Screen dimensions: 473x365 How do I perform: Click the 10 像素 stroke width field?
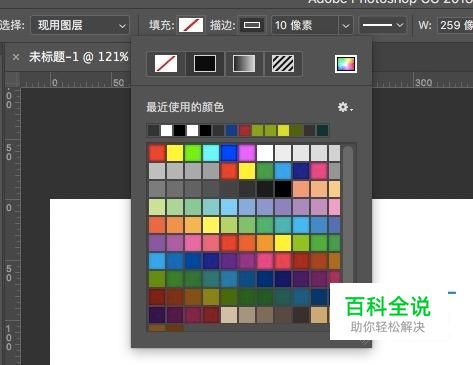coord(305,25)
